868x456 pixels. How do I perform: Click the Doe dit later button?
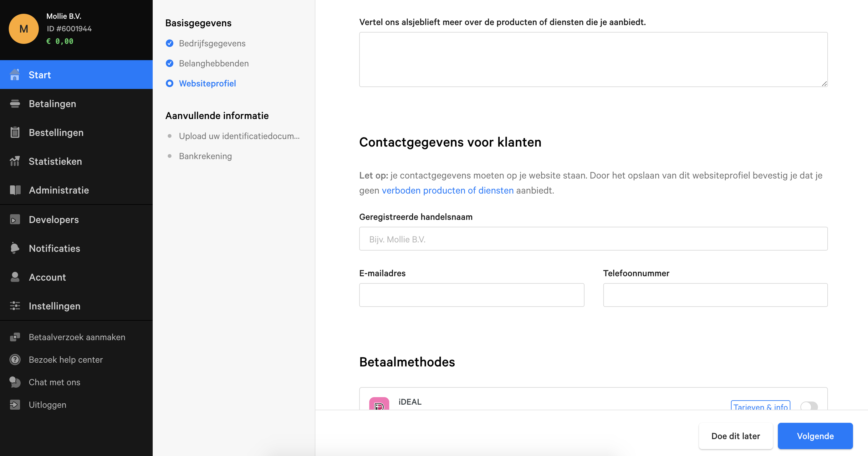tap(736, 436)
